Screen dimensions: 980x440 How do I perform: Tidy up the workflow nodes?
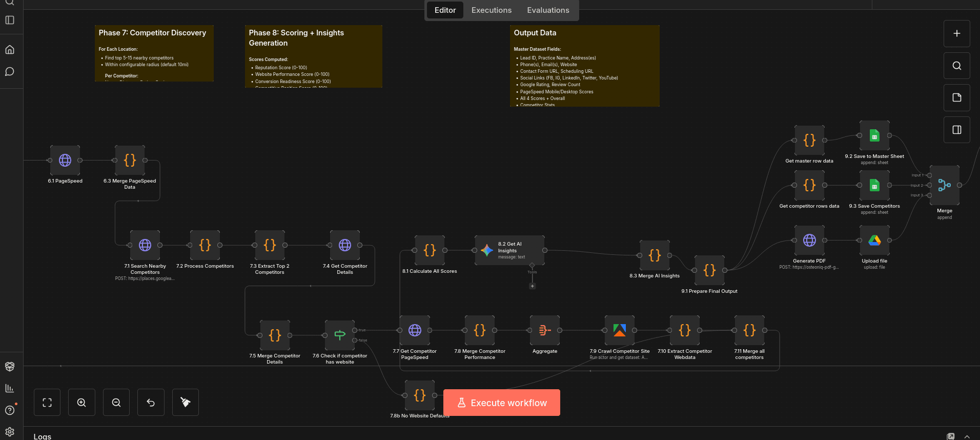coord(186,403)
